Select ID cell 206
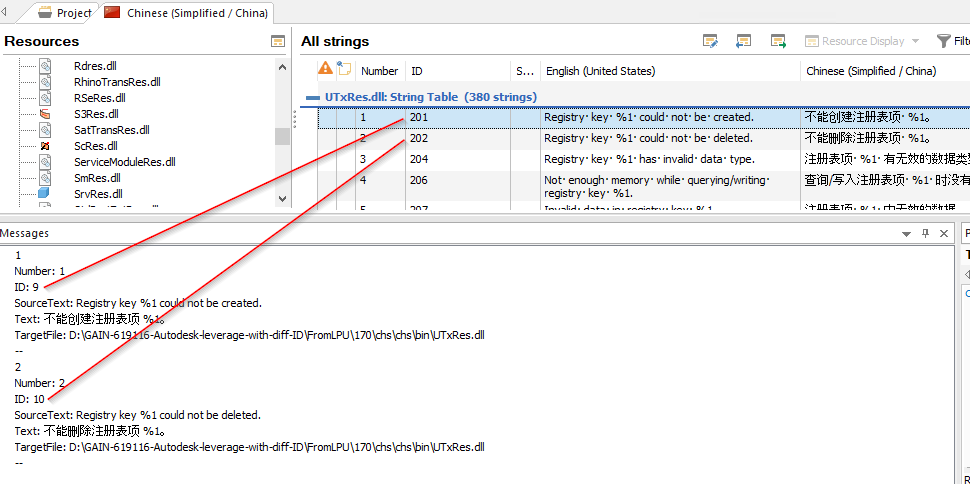 point(458,186)
